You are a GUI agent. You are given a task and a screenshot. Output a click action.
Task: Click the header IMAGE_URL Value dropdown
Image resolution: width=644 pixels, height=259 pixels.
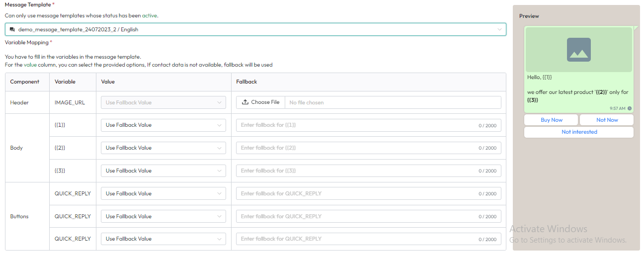(x=163, y=102)
